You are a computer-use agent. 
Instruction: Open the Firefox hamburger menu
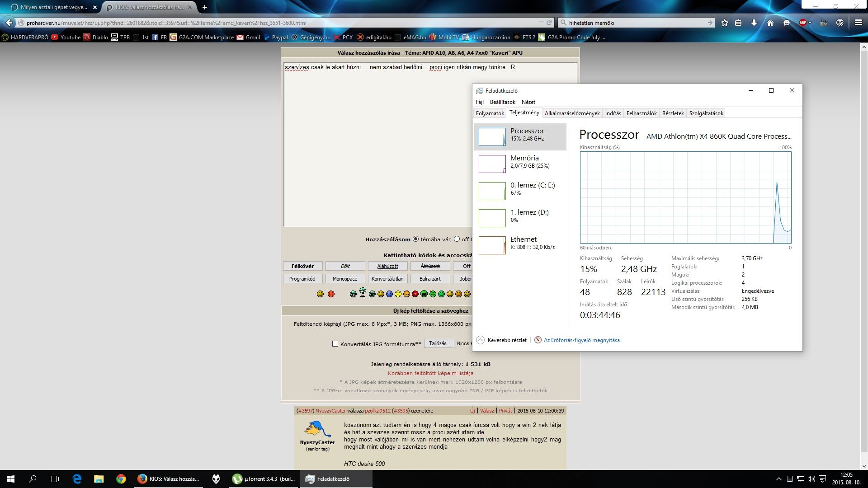[858, 23]
